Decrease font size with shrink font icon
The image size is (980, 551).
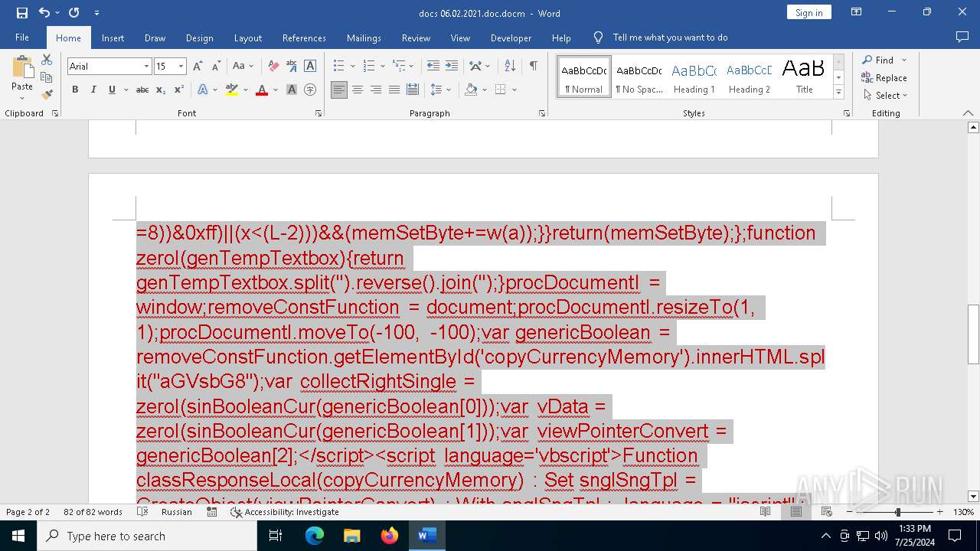pos(216,67)
